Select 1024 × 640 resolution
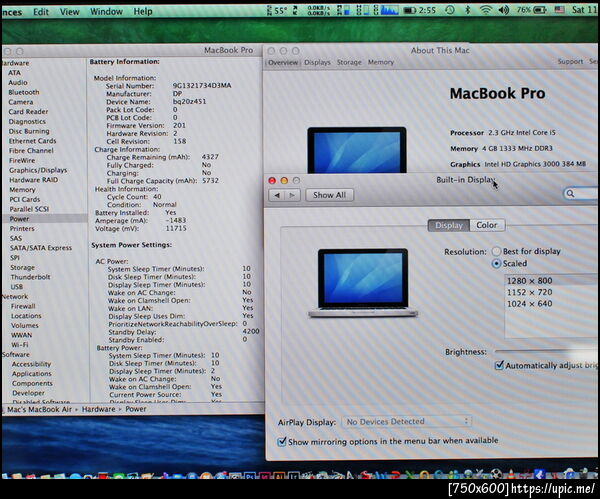This screenshot has height=499, width=600. 551,303
